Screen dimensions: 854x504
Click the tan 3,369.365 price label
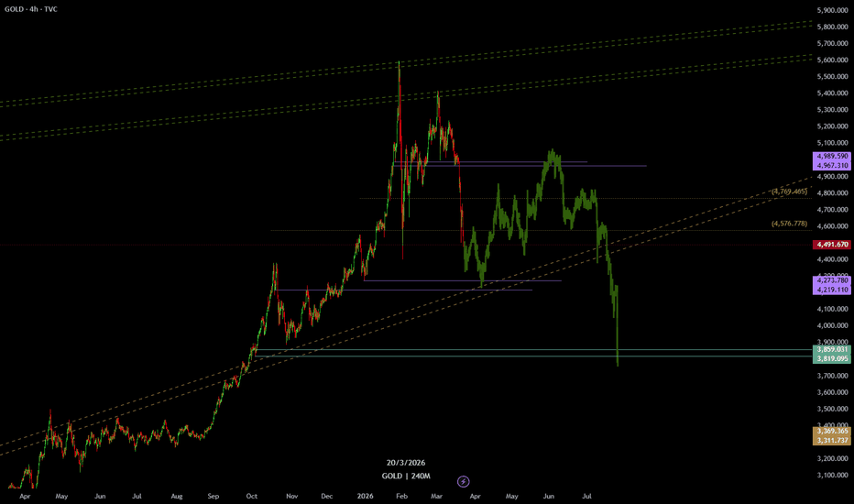[x=832, y=431]
